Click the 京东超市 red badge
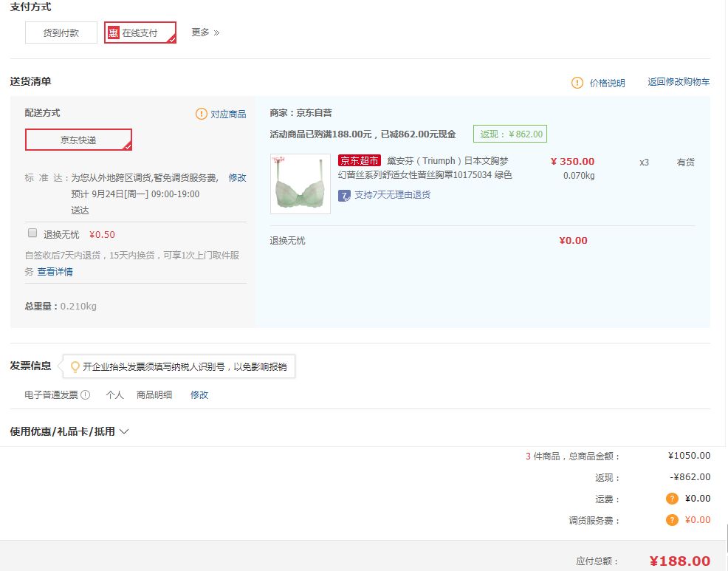The image size is (728, 571). click(x=360, y=161)
